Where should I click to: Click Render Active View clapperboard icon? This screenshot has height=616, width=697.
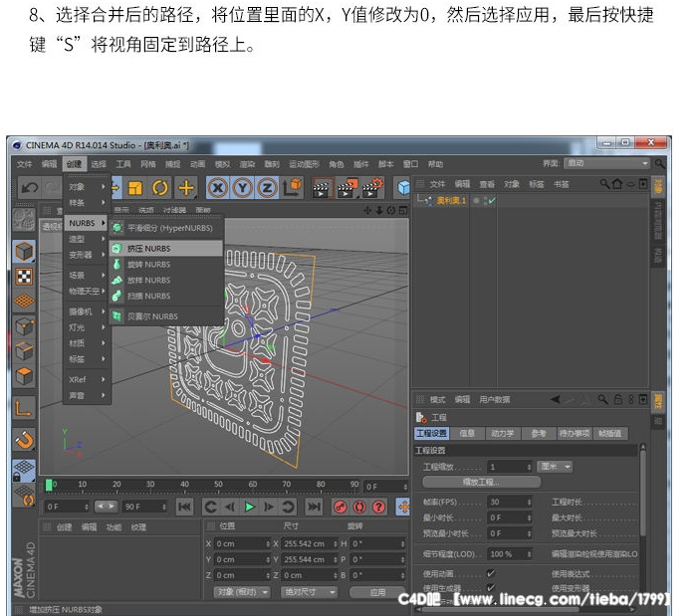[321, 188]
